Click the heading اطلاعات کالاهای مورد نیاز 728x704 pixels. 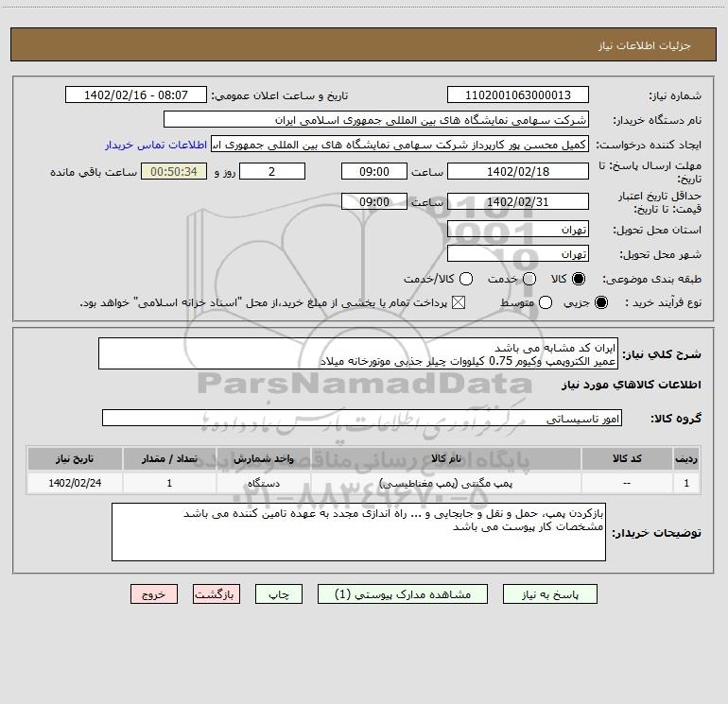click(631, 385)
